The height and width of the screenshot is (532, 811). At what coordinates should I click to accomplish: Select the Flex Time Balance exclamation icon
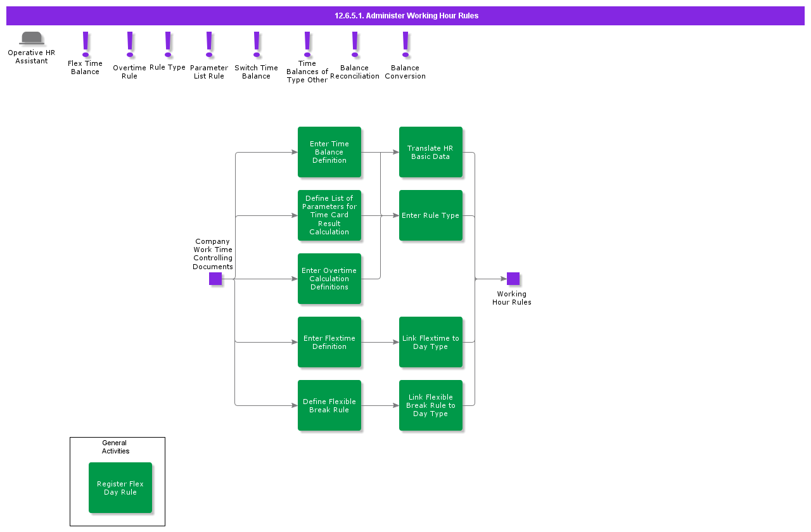[x=86, y=44]
